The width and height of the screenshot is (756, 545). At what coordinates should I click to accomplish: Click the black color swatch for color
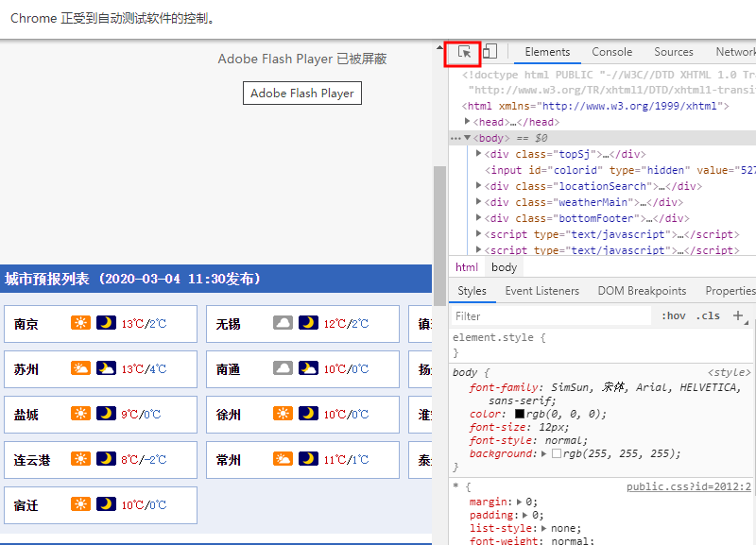520,414
